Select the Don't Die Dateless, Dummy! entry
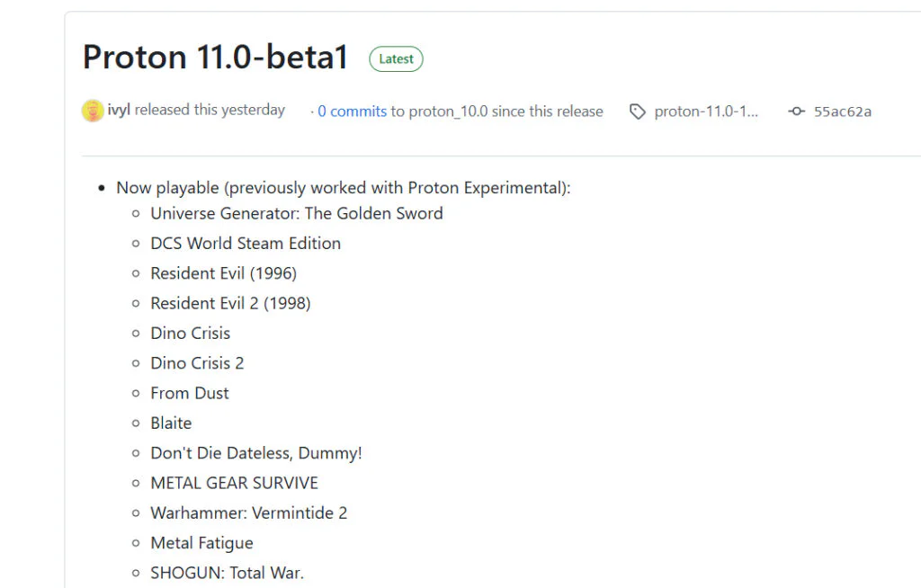This screenshot has height=588, width=921. click(255, 452)
